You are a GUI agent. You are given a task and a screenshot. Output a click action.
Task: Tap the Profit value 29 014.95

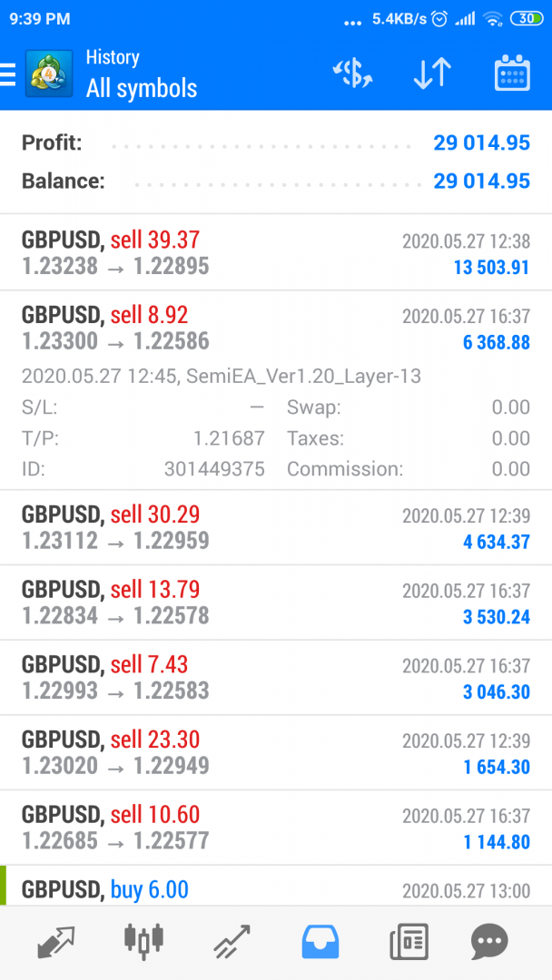click(x=481, y=142)
